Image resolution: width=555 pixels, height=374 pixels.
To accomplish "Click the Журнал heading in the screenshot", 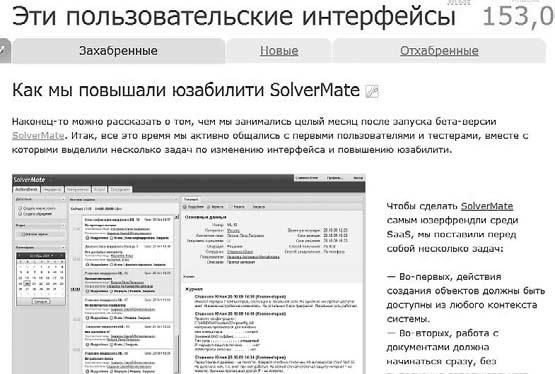I will pyautogui.click(x=194, y=289).
